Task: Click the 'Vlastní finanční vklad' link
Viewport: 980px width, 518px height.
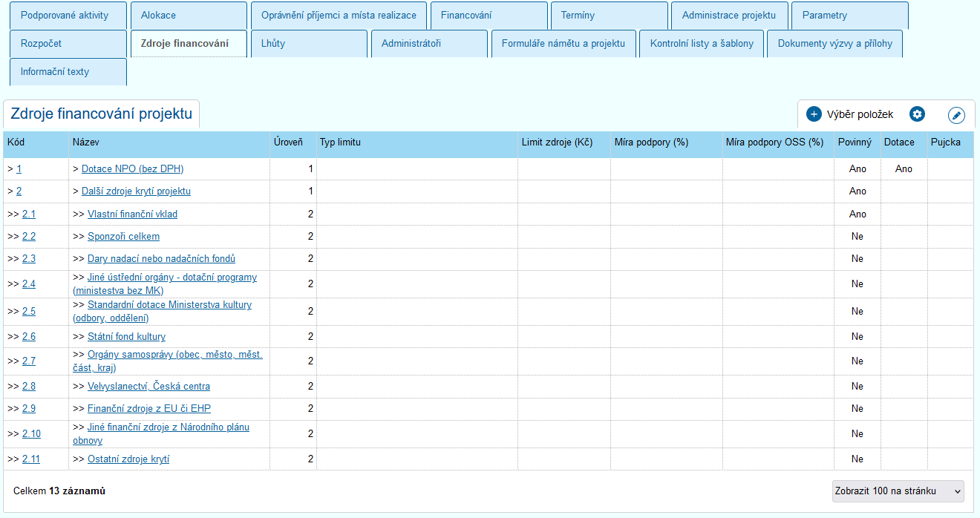Action: [132, 214]
